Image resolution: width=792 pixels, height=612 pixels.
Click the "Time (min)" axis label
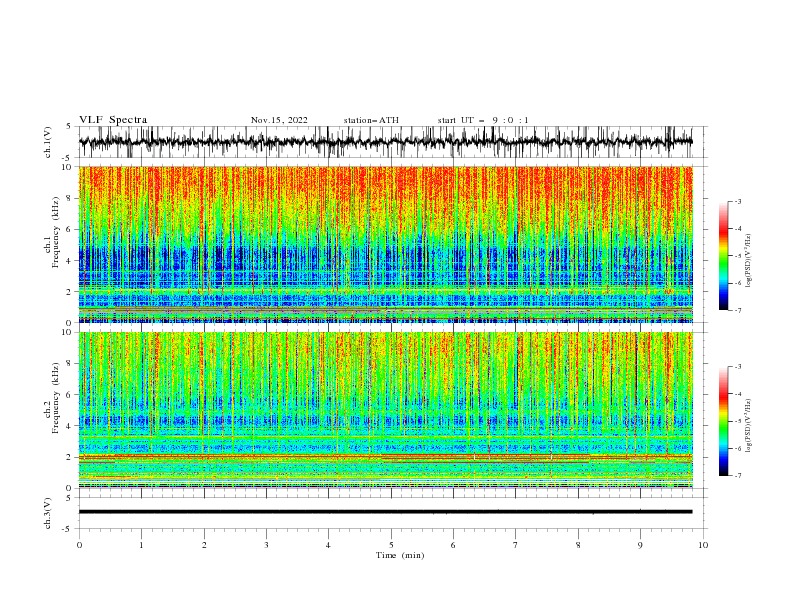point(400,555)
